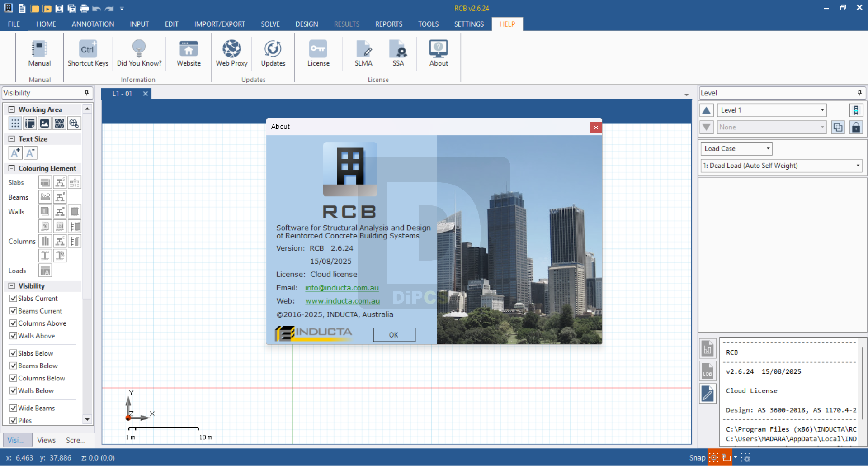
Task: Collapse the Text Size section
Action: point(12,139)
